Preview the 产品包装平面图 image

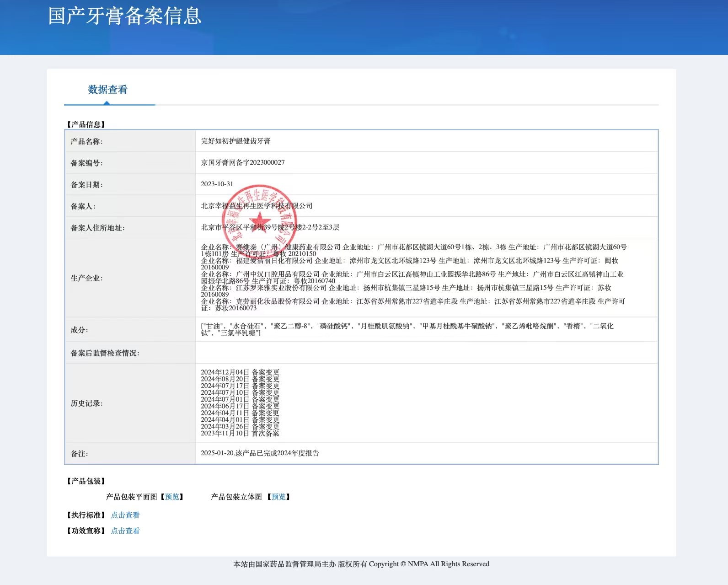[172, 497]
